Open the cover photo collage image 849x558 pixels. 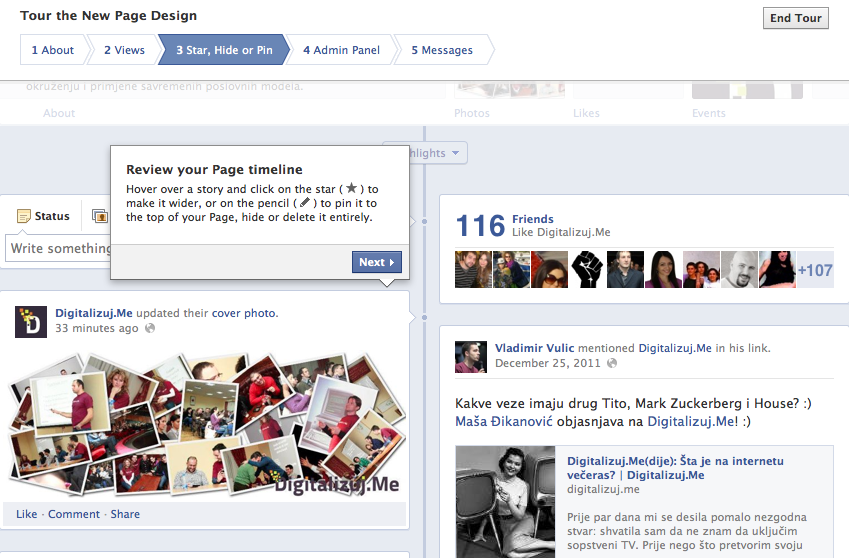pyautogui.click(x=206, y=425)
